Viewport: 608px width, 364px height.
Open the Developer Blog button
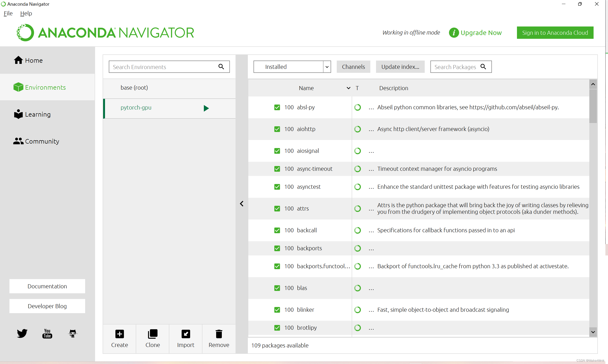(47, 306)
